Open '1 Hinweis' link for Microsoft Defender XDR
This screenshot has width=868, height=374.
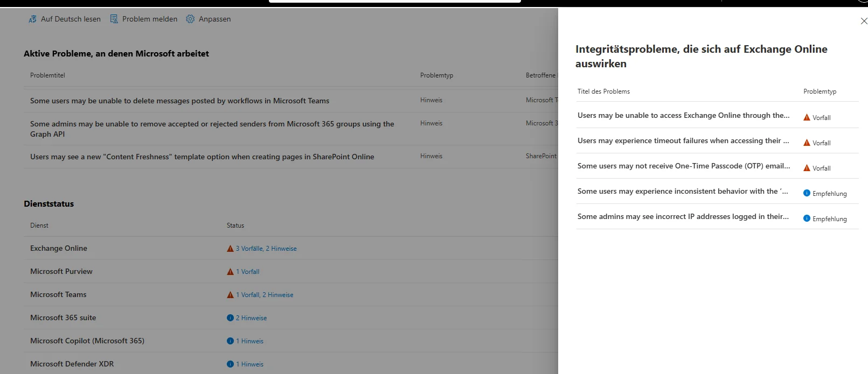249,364
